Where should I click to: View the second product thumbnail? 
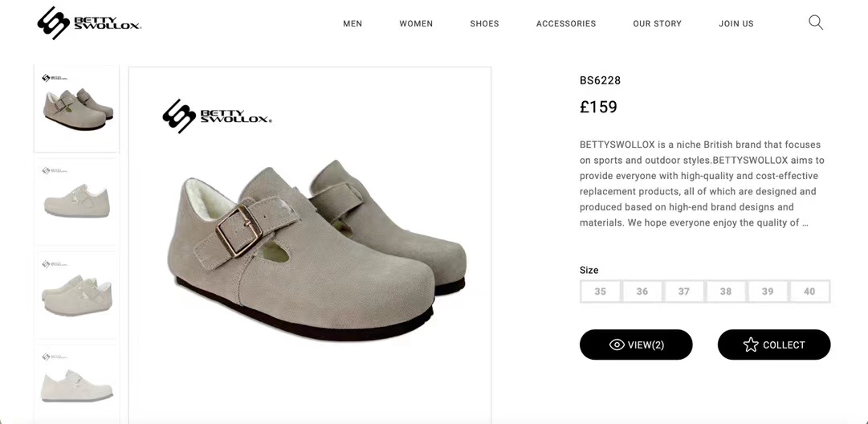click(76, 201)
